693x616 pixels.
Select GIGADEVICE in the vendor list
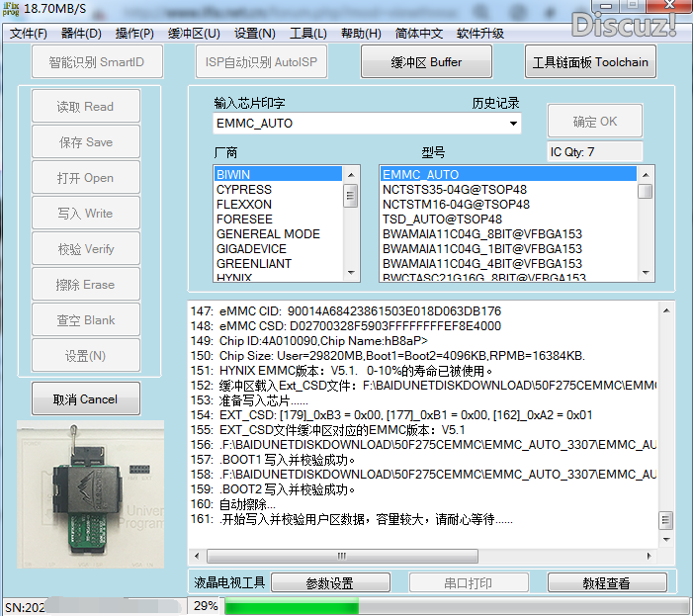(x=278, y=248)
